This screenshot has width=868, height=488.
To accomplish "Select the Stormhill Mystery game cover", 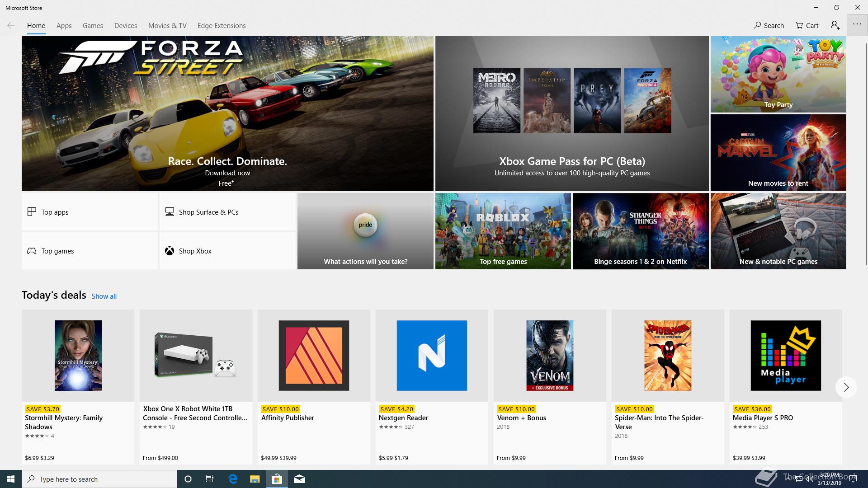I will (78, 356).
